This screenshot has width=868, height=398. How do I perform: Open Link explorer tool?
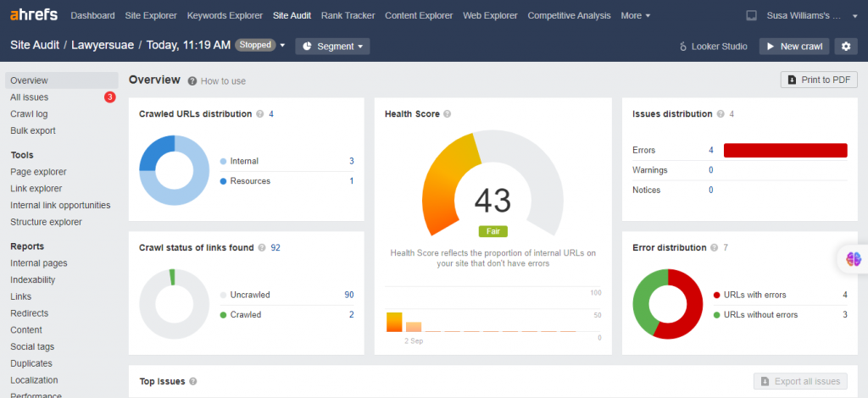pyautogui.click(x=36, y=189)
